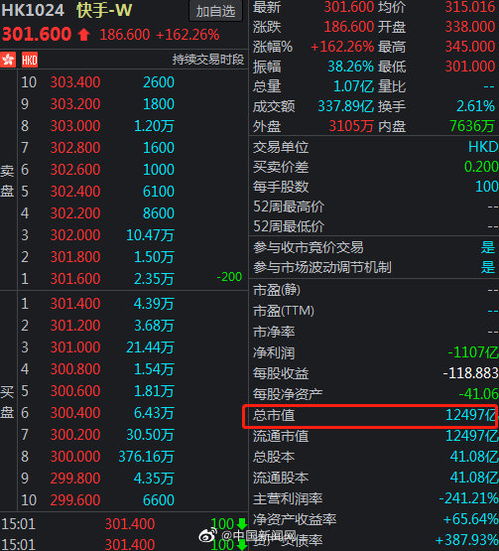Click the 参与收市竞价交易 row label
Viewport: 499px width, 551px height.
click(x=308, y=247)
